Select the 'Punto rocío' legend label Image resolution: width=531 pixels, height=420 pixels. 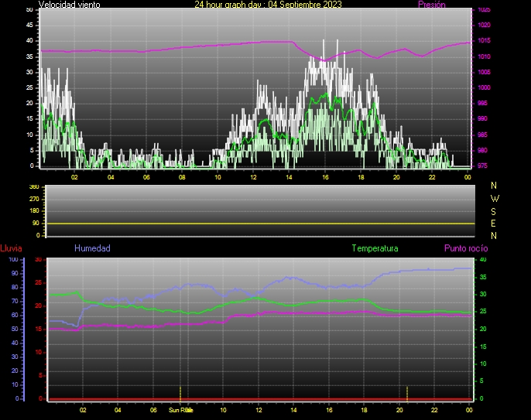(466, 248)
